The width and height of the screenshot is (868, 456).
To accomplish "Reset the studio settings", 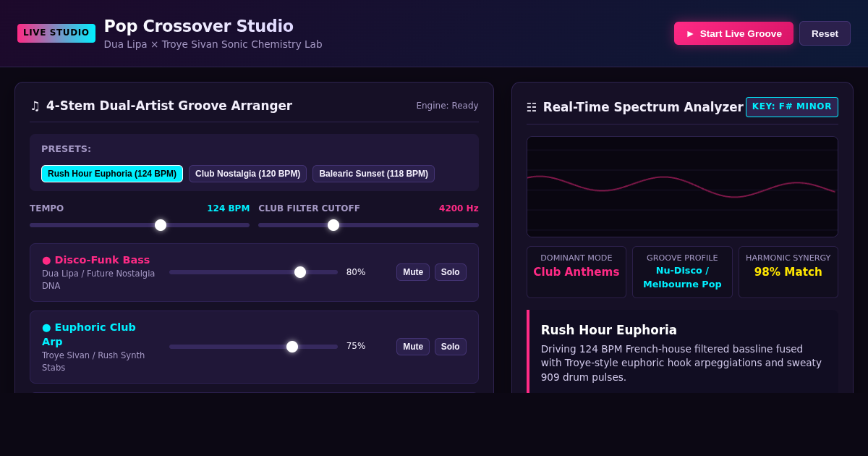I will coord(825,33).
